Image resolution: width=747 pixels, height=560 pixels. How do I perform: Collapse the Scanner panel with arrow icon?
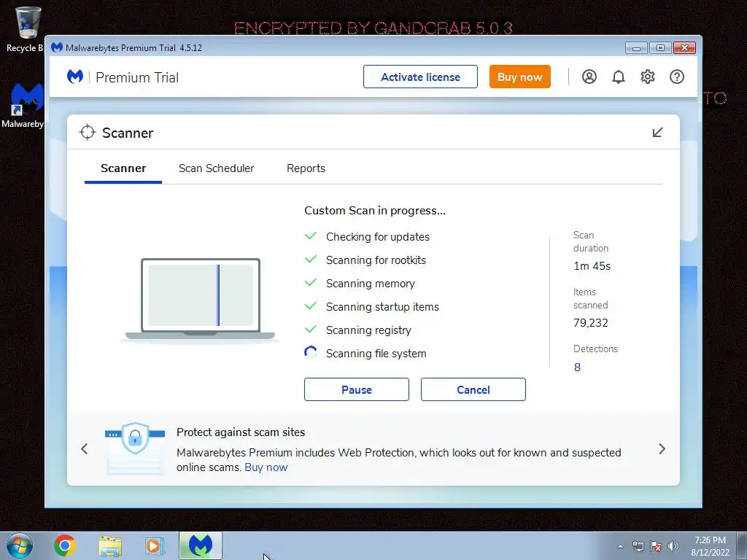(x=657, y=133)
